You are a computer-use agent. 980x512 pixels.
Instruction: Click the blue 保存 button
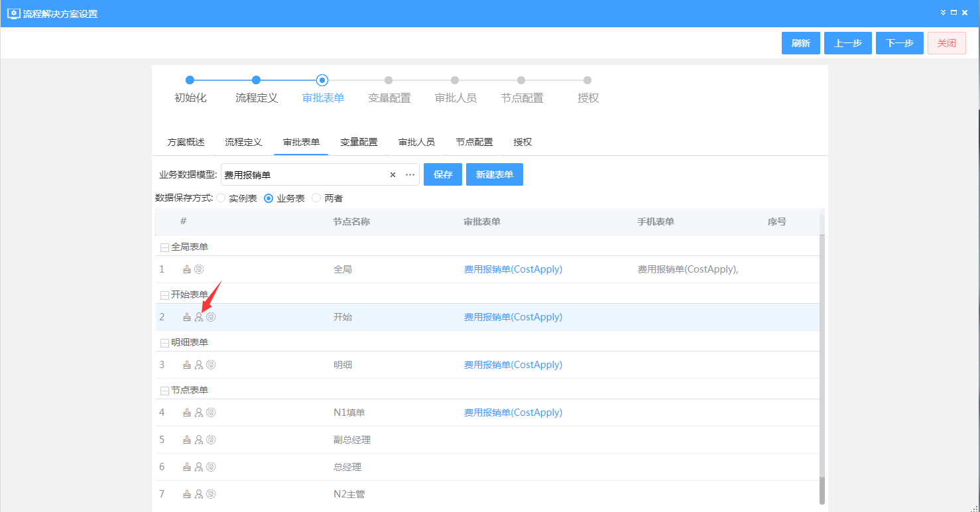tap(443, 174)
